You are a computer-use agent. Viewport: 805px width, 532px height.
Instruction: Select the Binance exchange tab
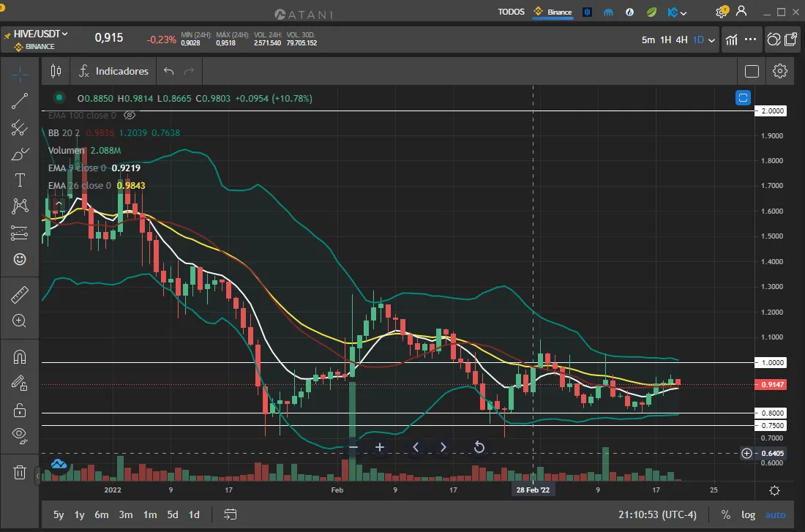click(553, 12)
